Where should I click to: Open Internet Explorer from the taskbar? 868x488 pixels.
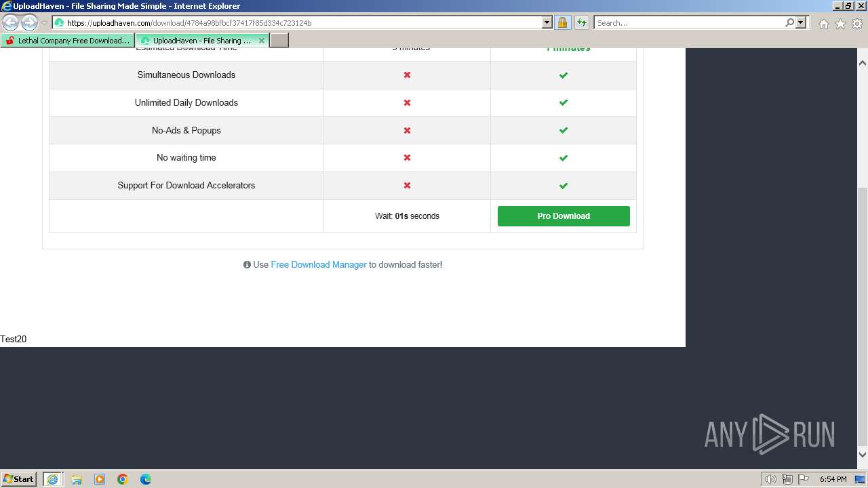point(52,479)
